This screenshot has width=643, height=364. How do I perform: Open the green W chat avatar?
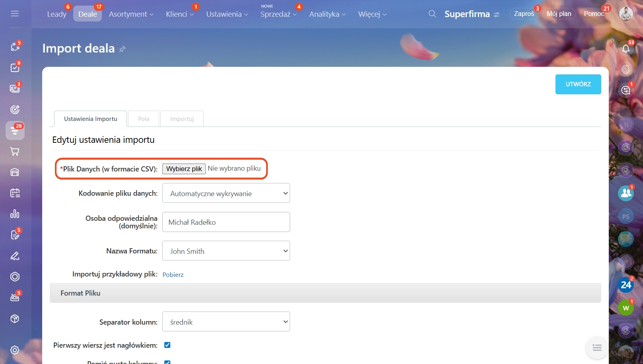tap(626, 308)
